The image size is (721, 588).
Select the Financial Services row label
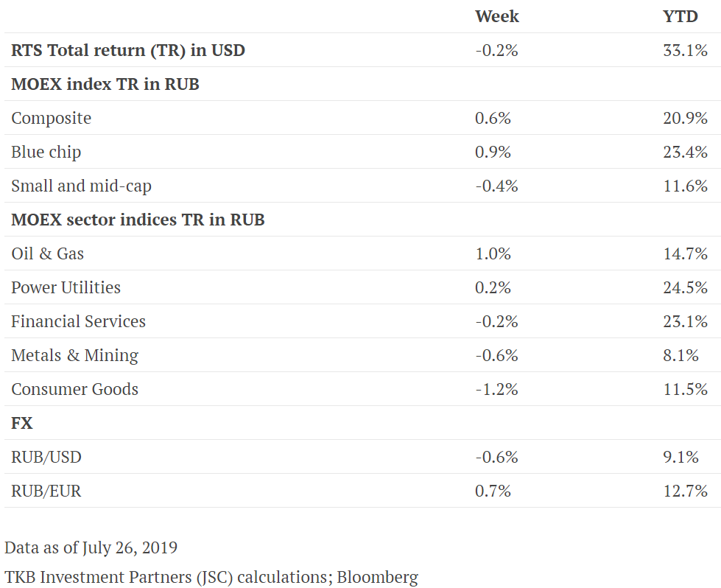pos(79,321)
